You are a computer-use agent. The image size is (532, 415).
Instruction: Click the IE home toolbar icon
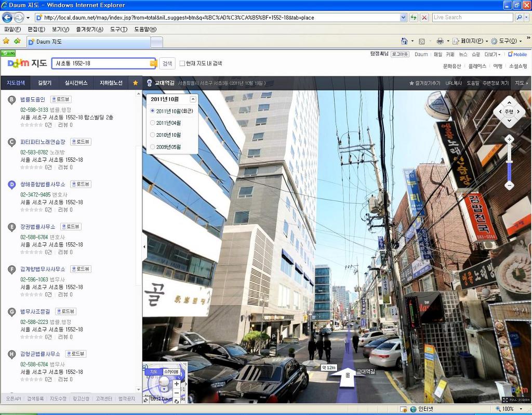click(x=404, y=41)
